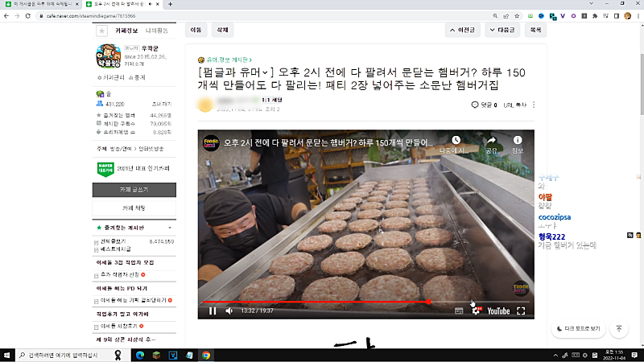
Task: Go to 이전글 previous post
Action: [x=464, y=30]
